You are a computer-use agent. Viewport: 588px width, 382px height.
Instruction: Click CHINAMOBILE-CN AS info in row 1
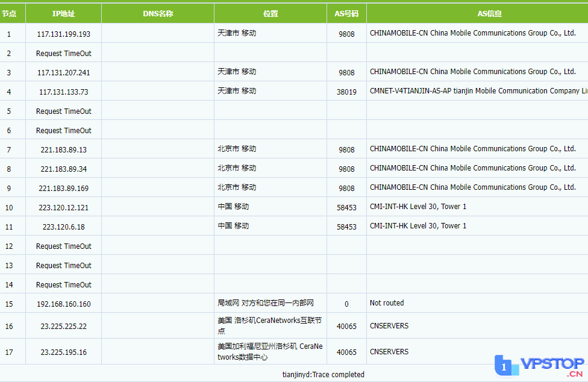[472, 33]
